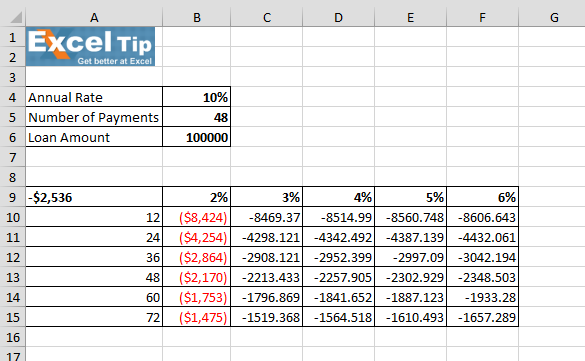Select the Number of Payments value 48
This screenshot has width=585, height=361.
(197, 117)
